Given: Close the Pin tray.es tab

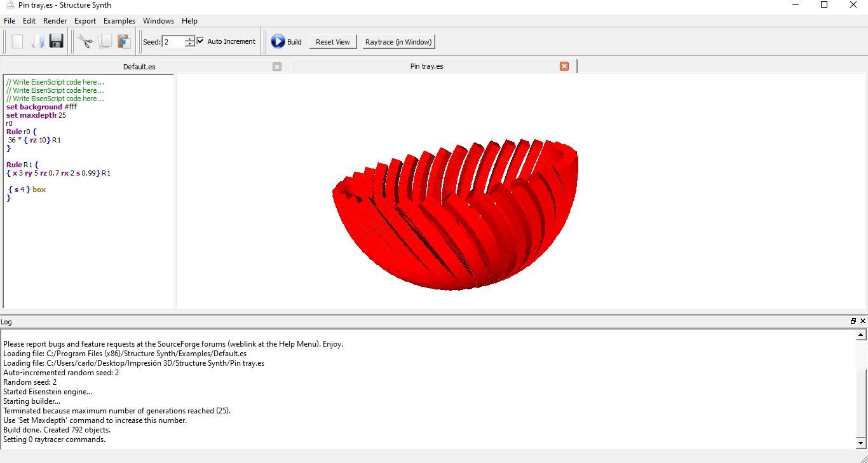Looking at the screenshot, I should (x=564, y=66).
